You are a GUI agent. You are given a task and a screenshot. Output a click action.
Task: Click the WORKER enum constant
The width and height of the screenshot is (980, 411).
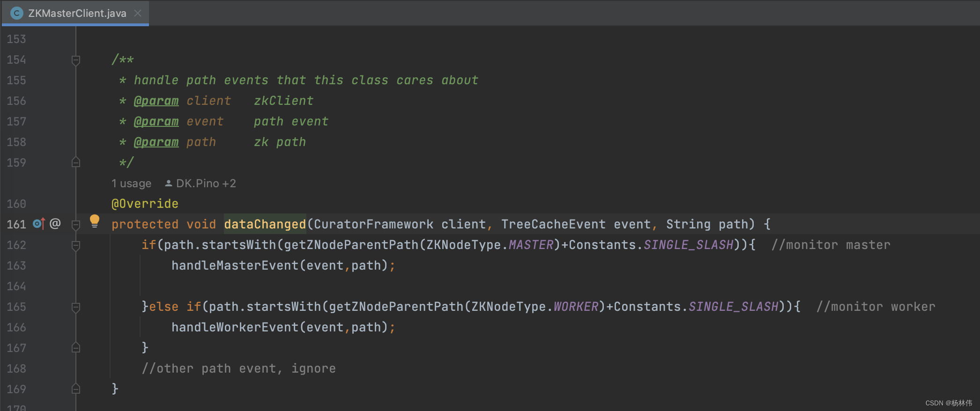pyautogui.click(x=576, y=307)
